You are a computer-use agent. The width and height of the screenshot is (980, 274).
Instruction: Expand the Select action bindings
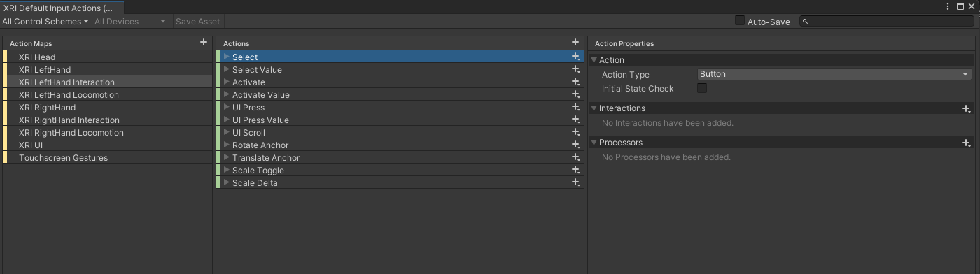[x=226, y=57]
